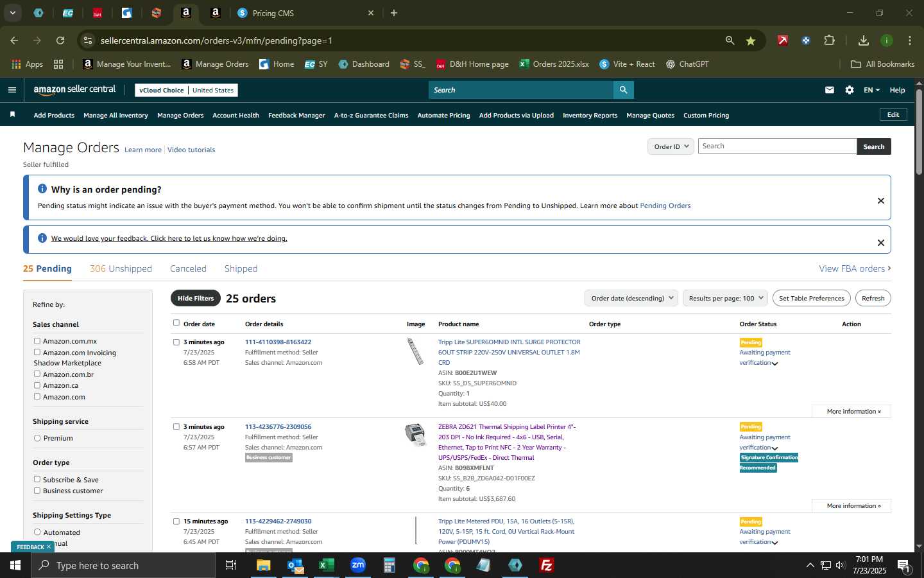
Task: Open Account Health in the navigation bar
Action: click(x=235, y=116)
